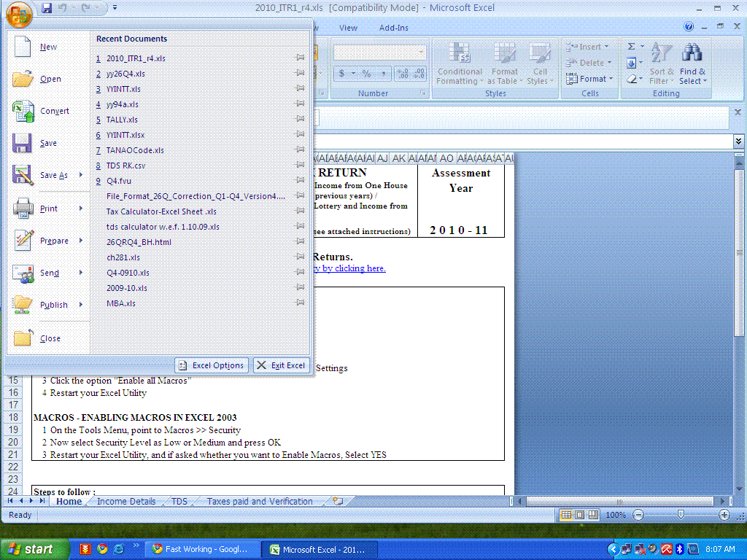The image size is (747, 560).
Task: Pin TANAOCode.xls to recent list
Action: pos(300,149)
